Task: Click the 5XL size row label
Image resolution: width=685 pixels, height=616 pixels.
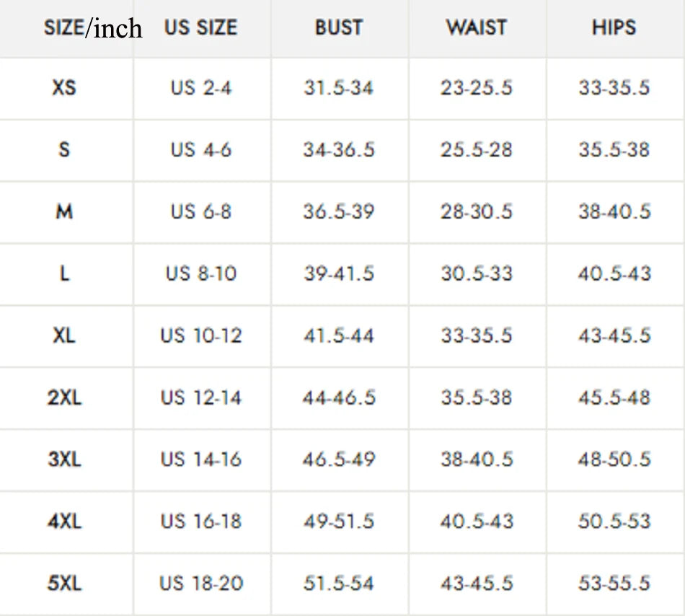Action: pyautogui.click(x=64, y=584)
